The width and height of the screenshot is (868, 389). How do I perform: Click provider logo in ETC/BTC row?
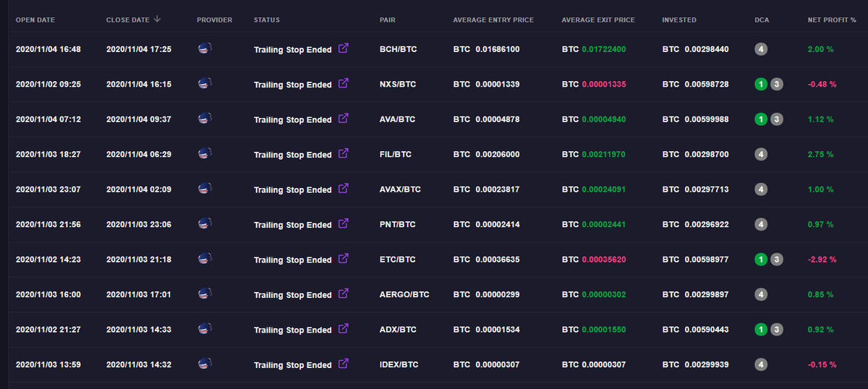(x=205, y=259)
